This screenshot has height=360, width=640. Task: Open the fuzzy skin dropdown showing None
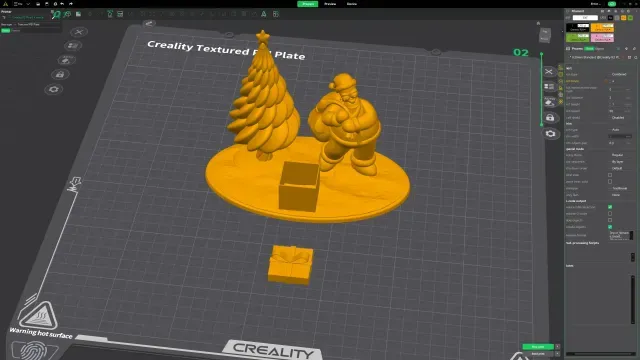click(619, 195)
